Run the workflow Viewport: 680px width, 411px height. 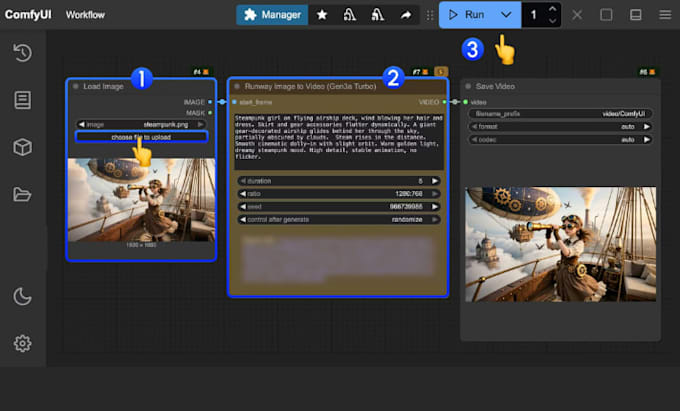[466, 15]
